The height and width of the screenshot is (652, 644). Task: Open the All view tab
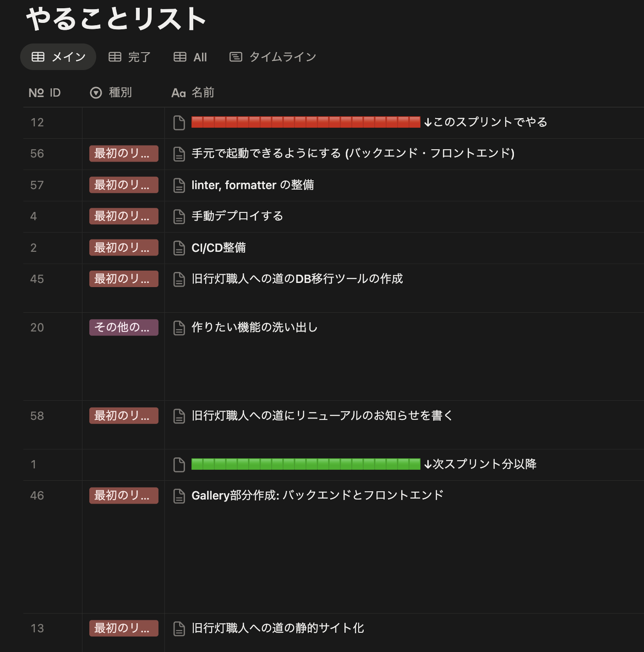point(191,57)
